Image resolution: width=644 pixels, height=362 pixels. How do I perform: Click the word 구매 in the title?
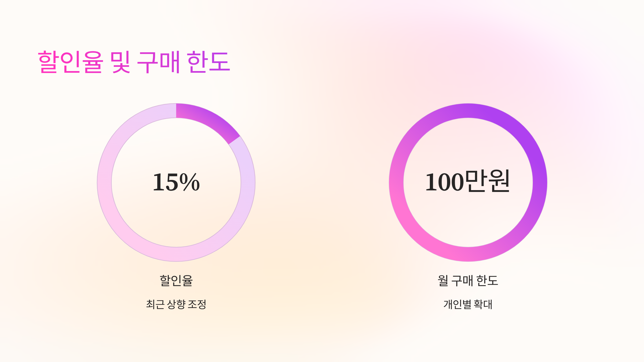coord(158,62)
